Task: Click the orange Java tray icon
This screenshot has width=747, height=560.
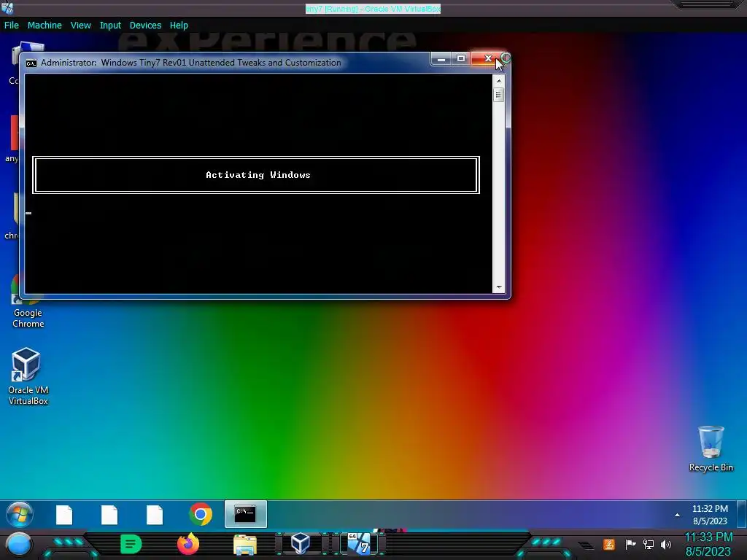Action: pyautogui.click(x=609, y=544)
